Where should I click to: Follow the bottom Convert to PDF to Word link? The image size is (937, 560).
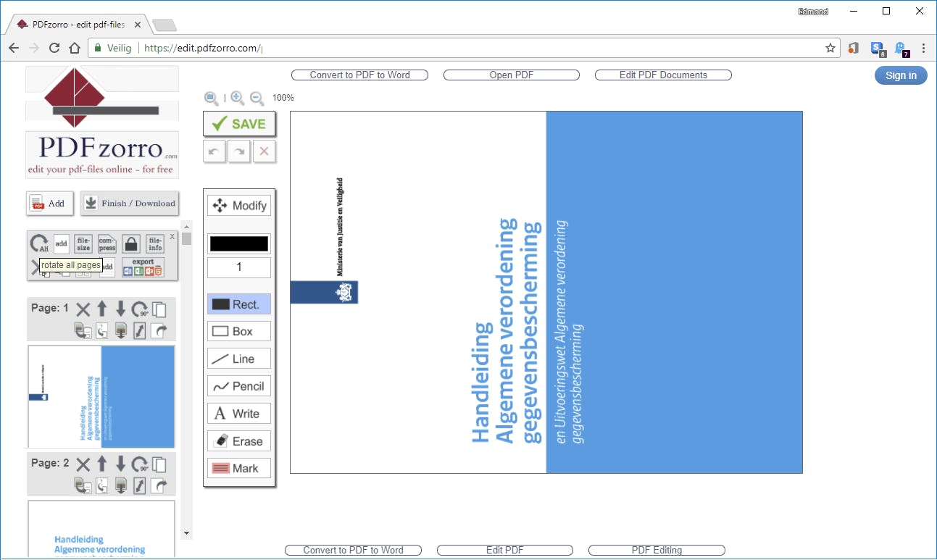coord(354,551)
